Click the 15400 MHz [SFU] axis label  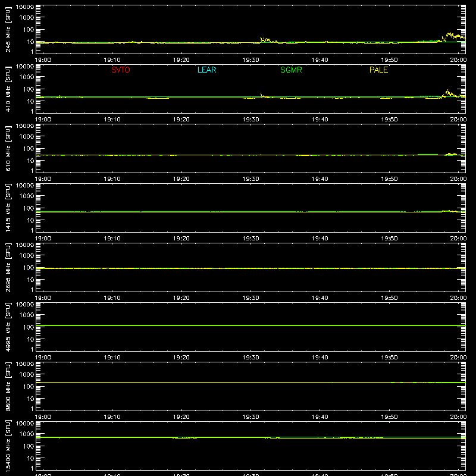click(8, 446)
